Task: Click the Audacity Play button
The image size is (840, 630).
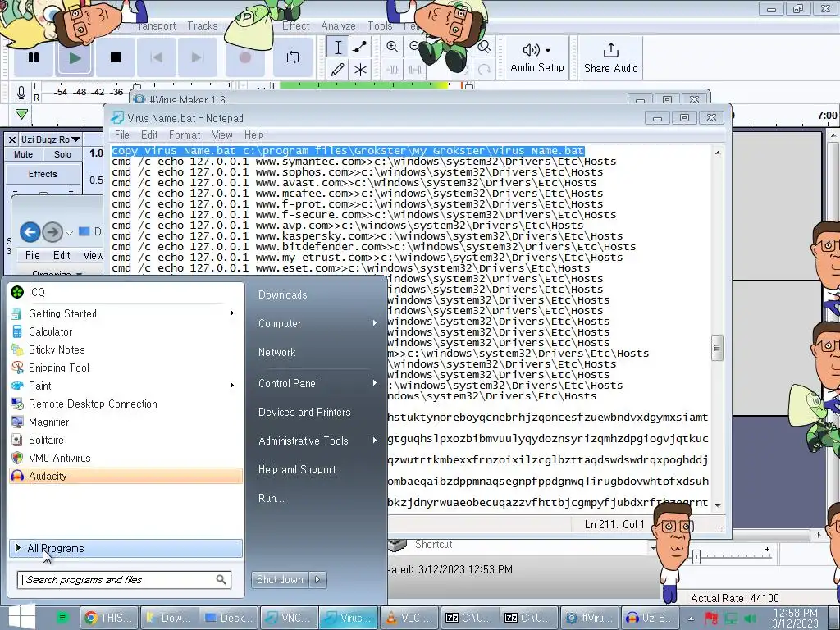Action: [x=75, y=57]
